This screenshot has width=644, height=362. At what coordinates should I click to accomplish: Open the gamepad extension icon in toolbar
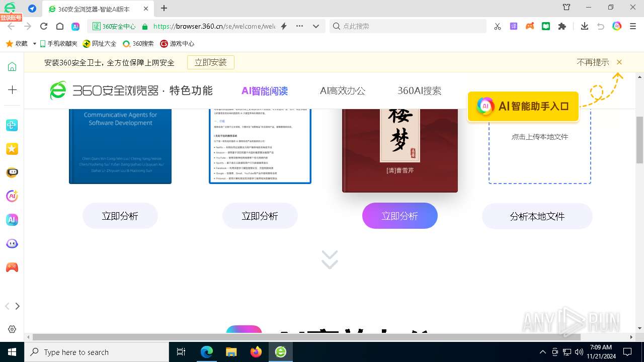(530, 26)
